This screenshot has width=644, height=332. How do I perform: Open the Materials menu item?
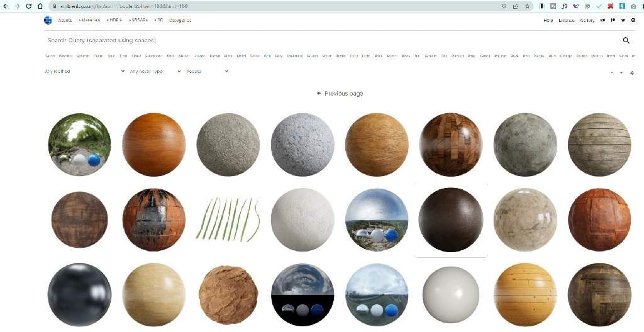coord(91,20)
